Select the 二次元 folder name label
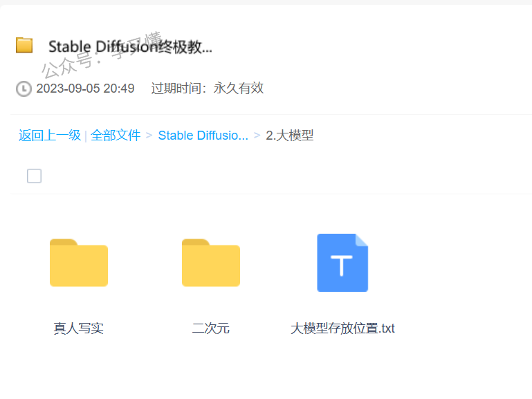This screenshot has width=532, height=399. click(x=211, y=328)
